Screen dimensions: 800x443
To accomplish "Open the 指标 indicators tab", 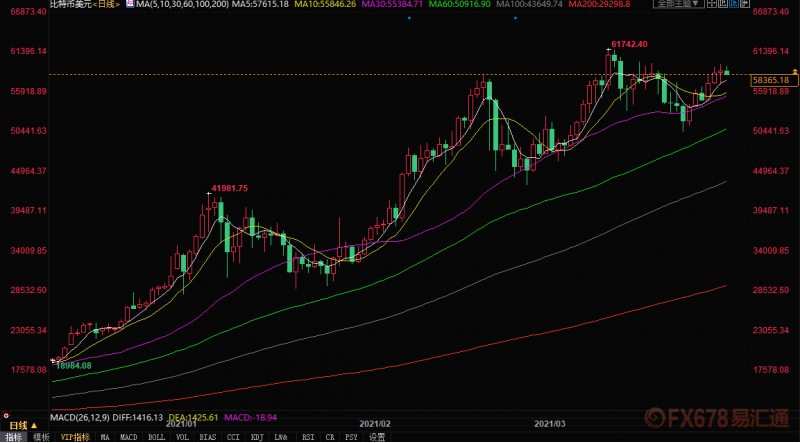I will coord(14,437).
